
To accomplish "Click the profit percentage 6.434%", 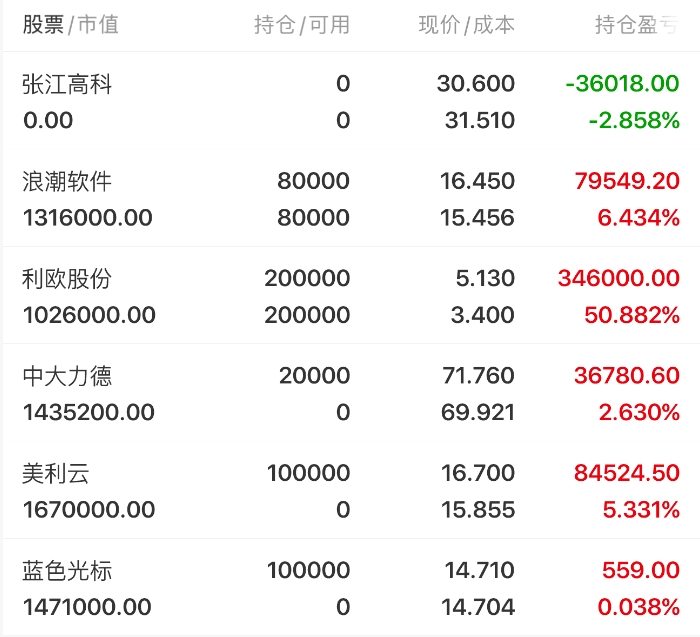I will click(x=638, y=218).
